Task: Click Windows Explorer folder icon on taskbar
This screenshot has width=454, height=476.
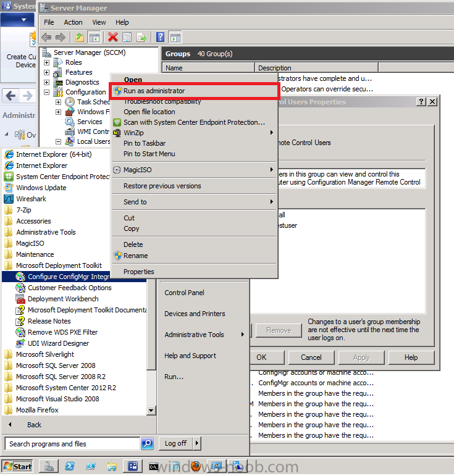Action: pyautogui.click(x=112, y=466)
